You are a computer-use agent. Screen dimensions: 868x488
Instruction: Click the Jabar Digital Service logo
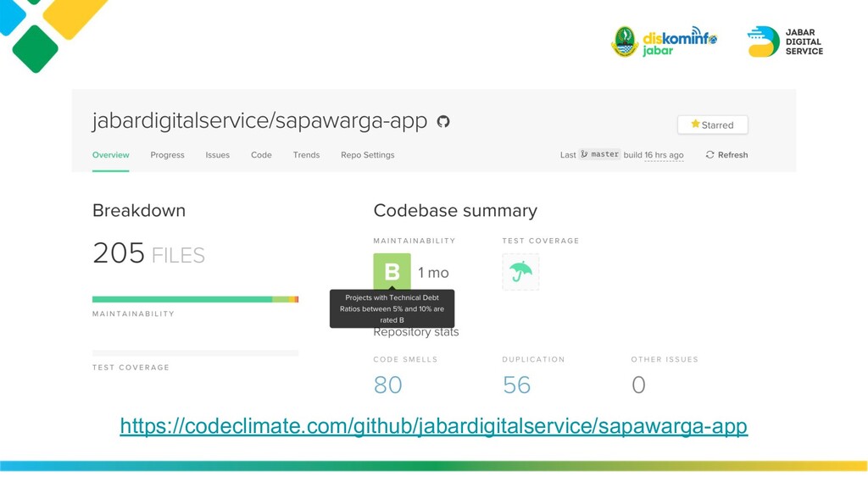[x=785, y=42]
